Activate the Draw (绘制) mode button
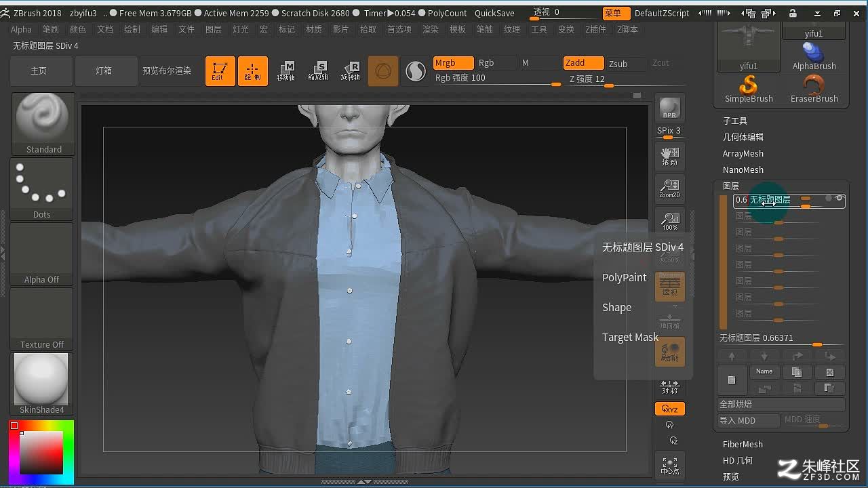This screenshot has height=488, width=868. click(x=252, y=71)
